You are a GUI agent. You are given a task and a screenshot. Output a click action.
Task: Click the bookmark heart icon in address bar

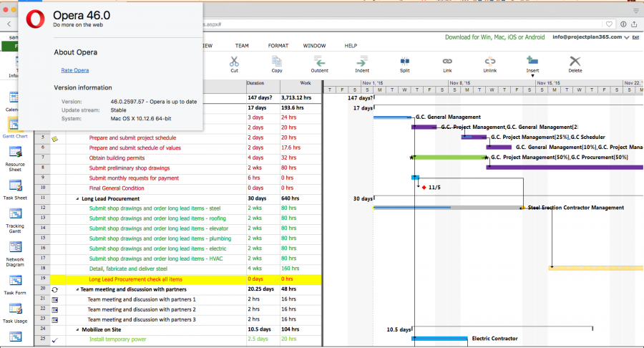tap(609, 24)
